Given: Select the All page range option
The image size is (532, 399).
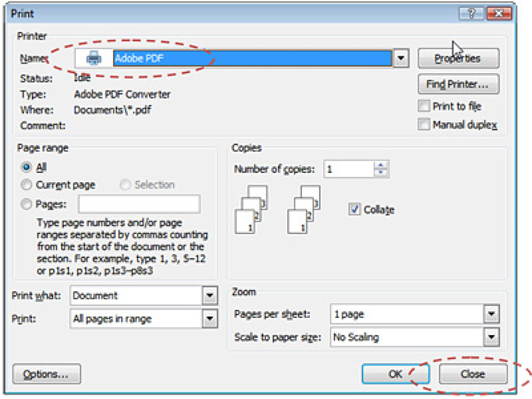Looking at the screenshot, I should [26, 167].
